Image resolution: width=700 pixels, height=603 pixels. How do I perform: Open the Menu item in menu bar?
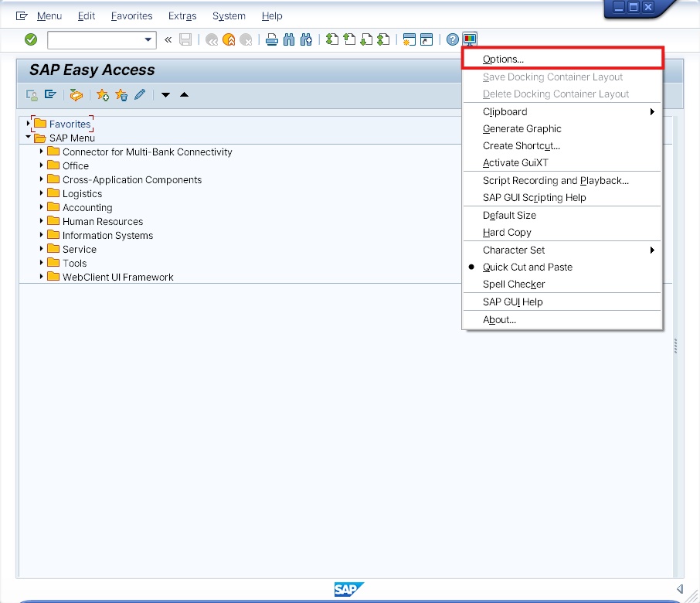pos(49,16)
